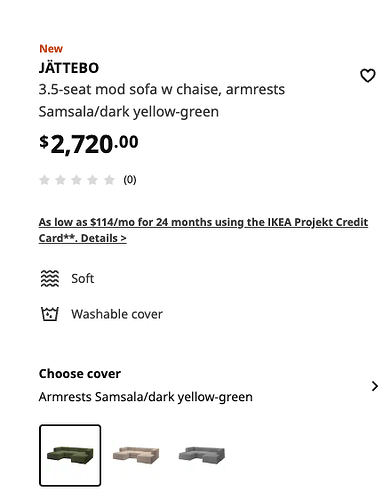Select the fifth rating star

pos(109,180)
